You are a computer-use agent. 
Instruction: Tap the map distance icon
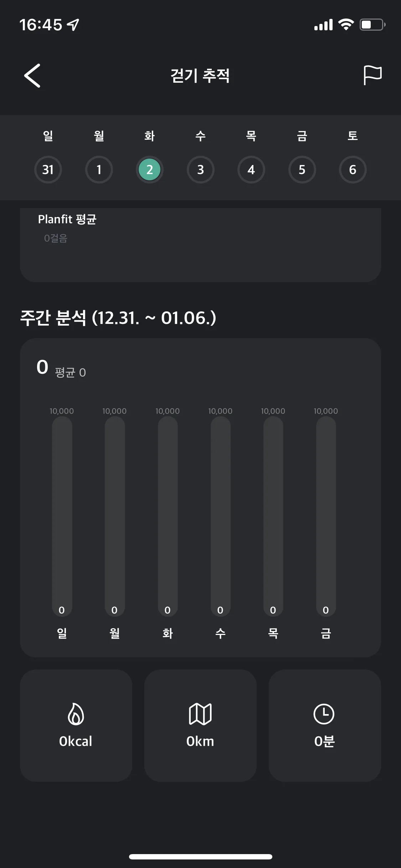(200, 714)
